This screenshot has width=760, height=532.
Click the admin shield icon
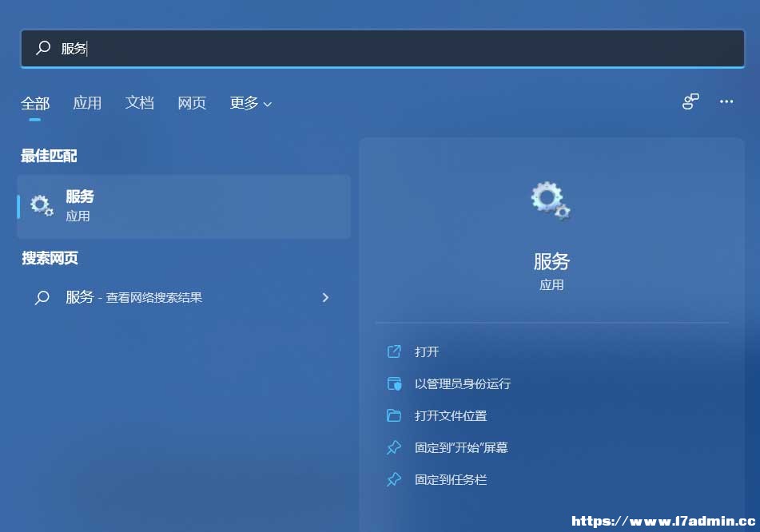[394, 383]
